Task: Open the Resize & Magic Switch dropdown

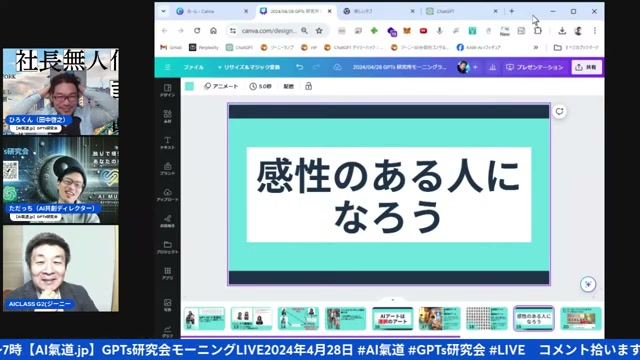Action: pos(249,67)
